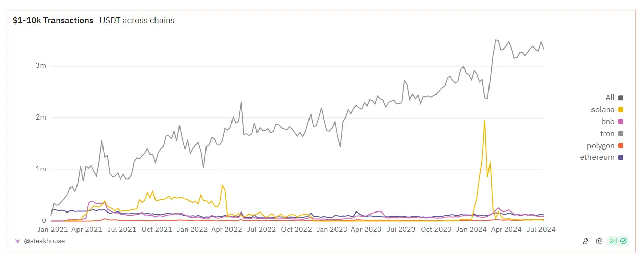Click the 2d refresh status badge
Viewport: 644px width, 259px height.
click(618, 241)
